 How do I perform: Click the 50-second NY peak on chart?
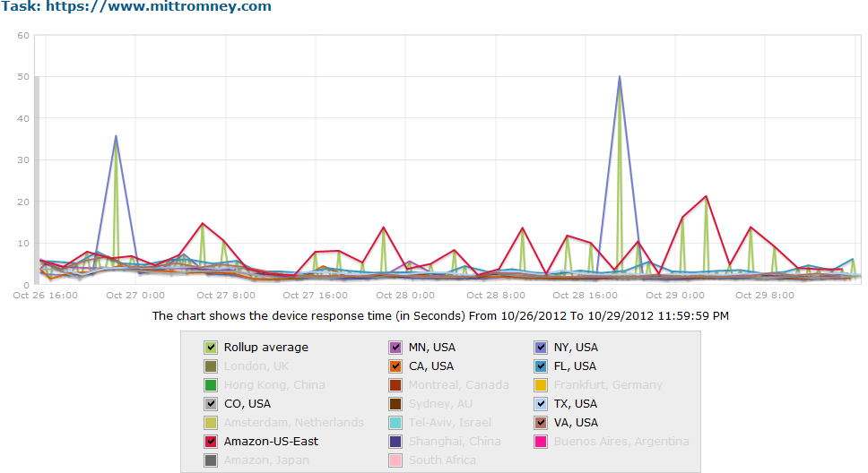620,77
